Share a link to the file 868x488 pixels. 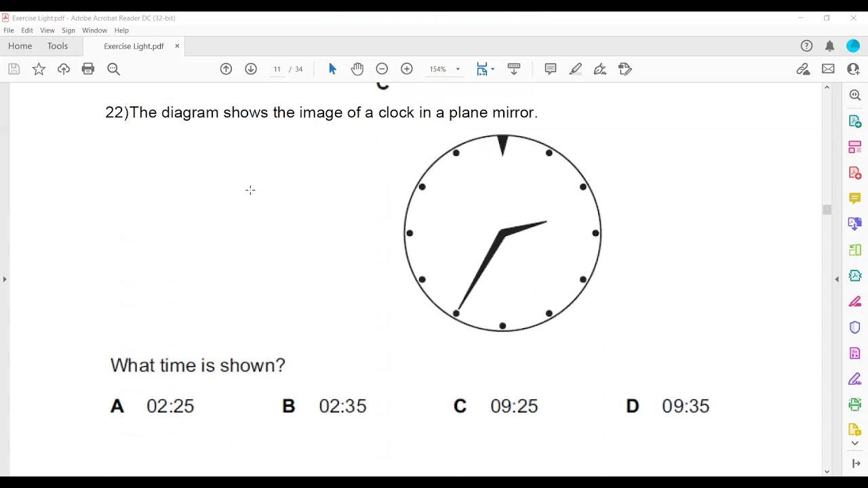803,69
